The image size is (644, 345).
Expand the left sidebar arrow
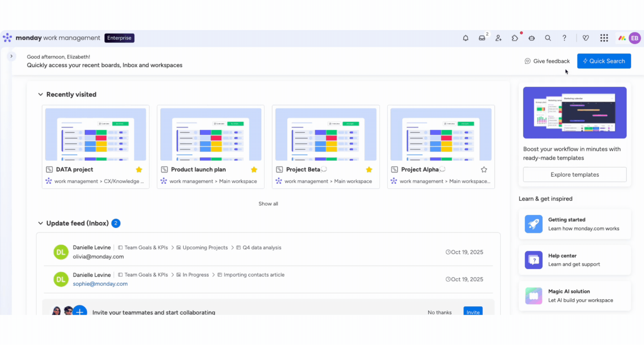click(11, 56)
